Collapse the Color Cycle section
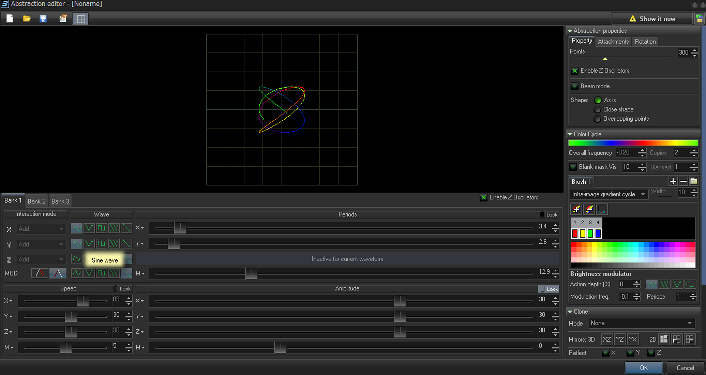Viewport: 706px width, 375px height. (570, 134)
